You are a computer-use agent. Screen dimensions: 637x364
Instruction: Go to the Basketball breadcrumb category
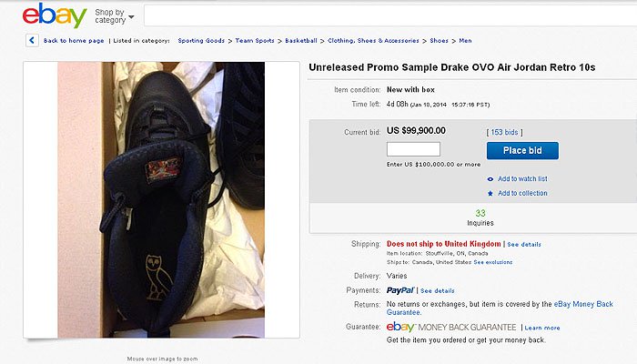[x=299, y=41]
